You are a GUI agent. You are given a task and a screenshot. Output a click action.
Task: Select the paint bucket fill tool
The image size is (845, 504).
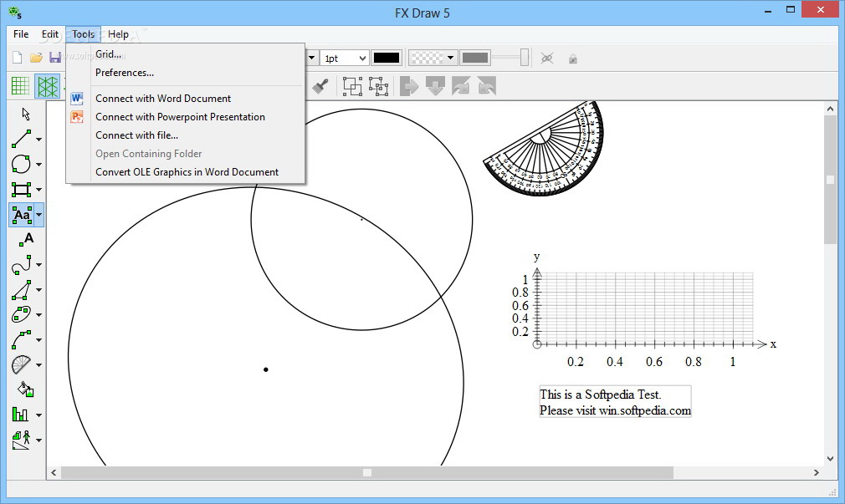(x=25, y=389)
